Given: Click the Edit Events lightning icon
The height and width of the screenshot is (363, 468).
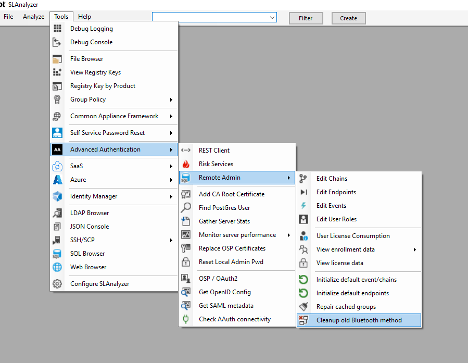Looking at the screenshot, I should (303, 205).
